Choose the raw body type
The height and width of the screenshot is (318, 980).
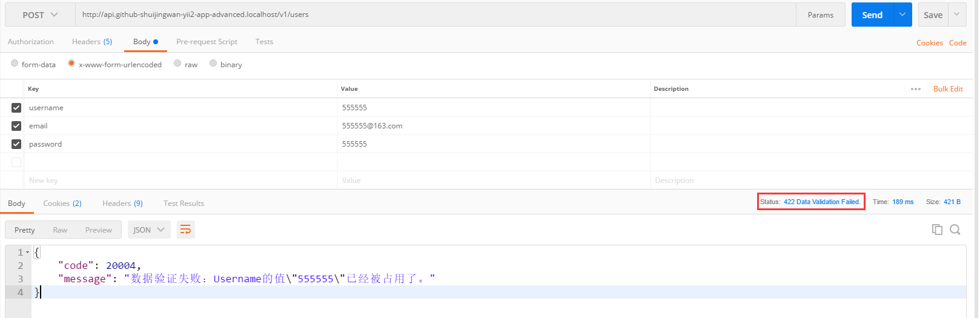point(177,63)
